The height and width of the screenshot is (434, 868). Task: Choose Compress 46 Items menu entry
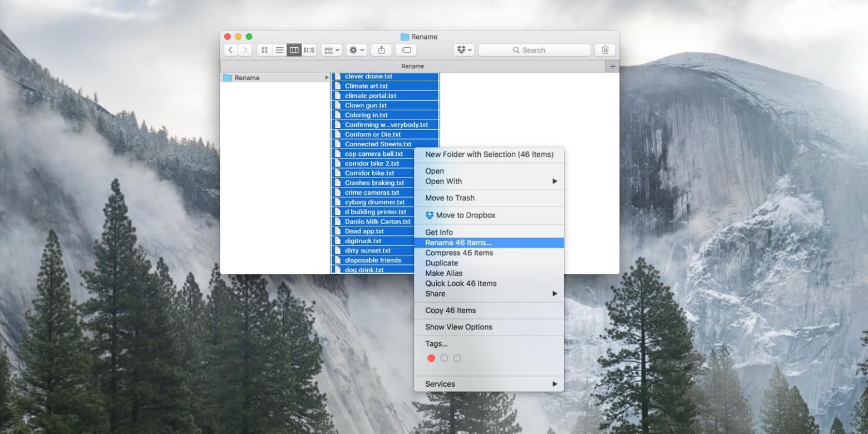coord(459,253)
